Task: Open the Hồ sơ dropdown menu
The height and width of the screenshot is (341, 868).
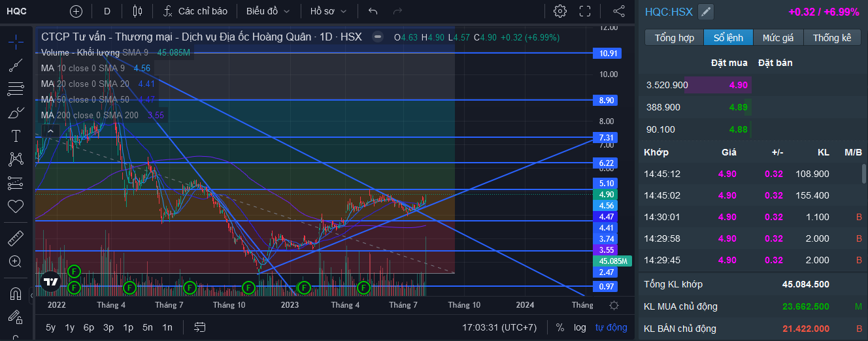Action: point(328,11)
